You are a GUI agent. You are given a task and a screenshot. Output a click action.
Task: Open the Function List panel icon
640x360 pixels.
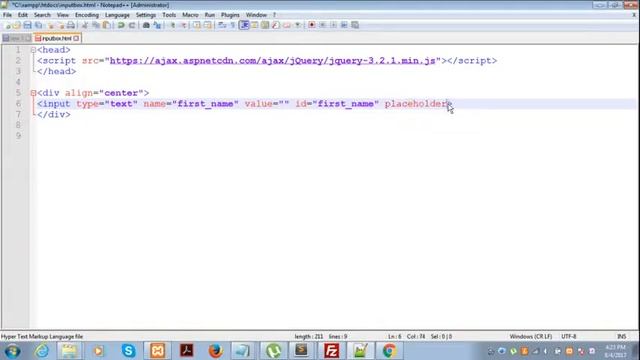point(276,25)
